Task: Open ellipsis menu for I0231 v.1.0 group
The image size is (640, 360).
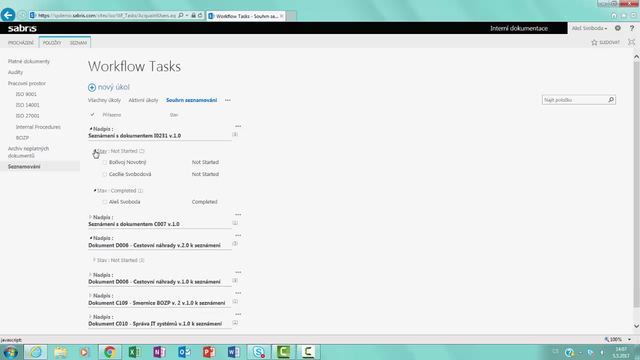Action: (x=238, y=127)
